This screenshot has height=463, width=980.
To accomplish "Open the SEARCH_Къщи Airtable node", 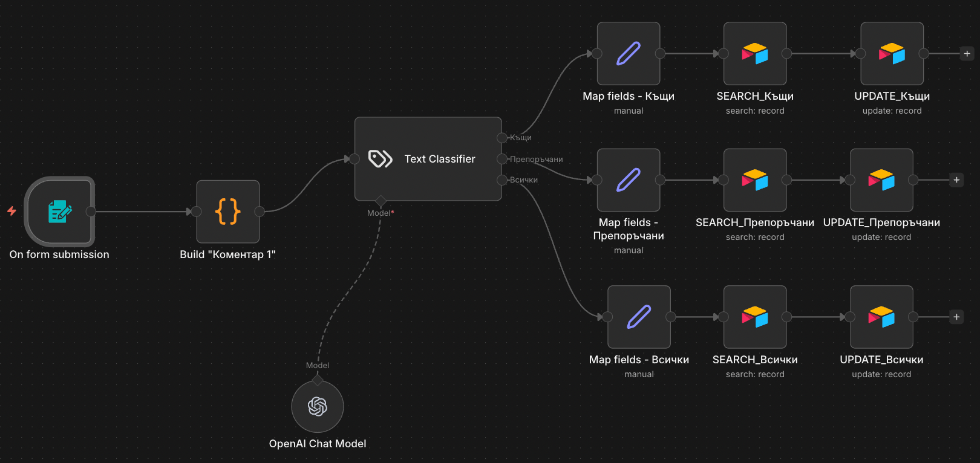I will coord(755,54).
